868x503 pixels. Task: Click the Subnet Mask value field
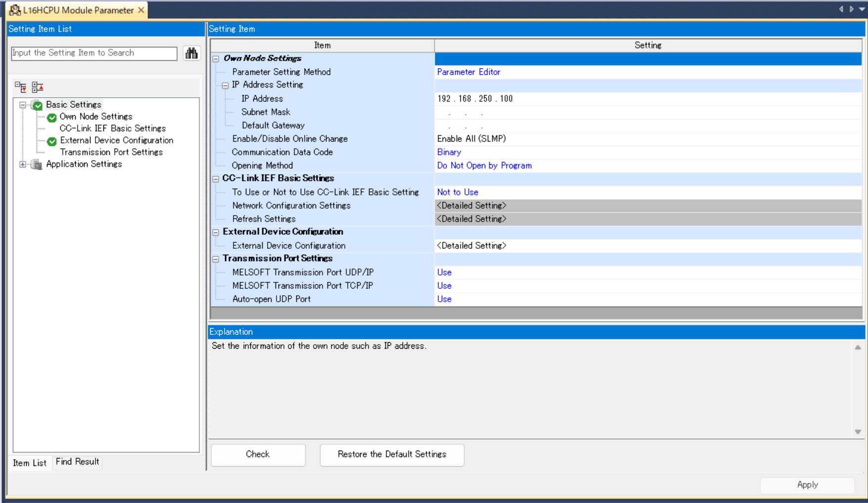point(648,112)
